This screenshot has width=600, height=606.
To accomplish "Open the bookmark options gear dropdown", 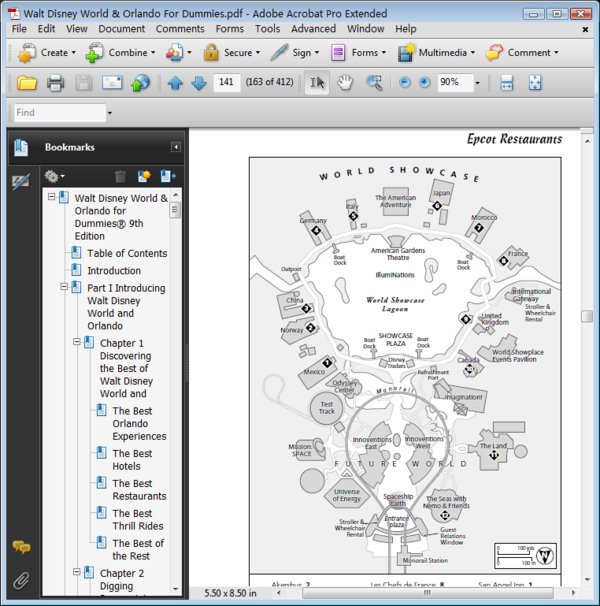I will coord(54,176).
